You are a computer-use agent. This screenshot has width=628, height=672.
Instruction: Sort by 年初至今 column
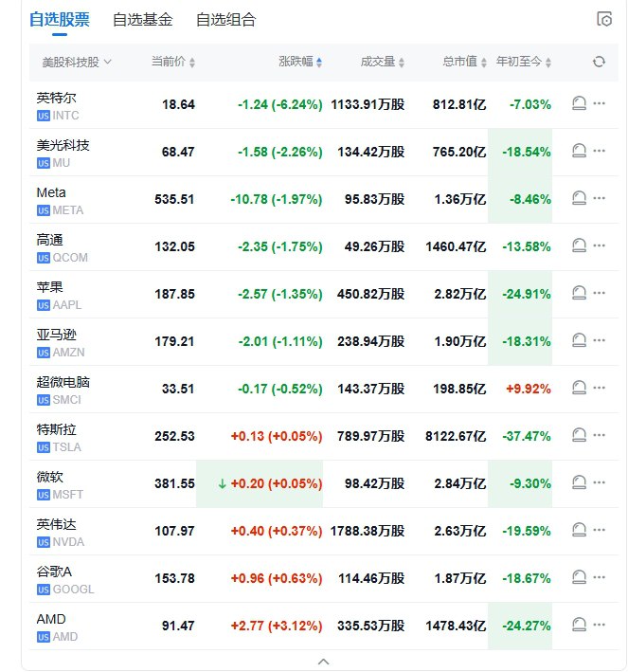[524, 62]
